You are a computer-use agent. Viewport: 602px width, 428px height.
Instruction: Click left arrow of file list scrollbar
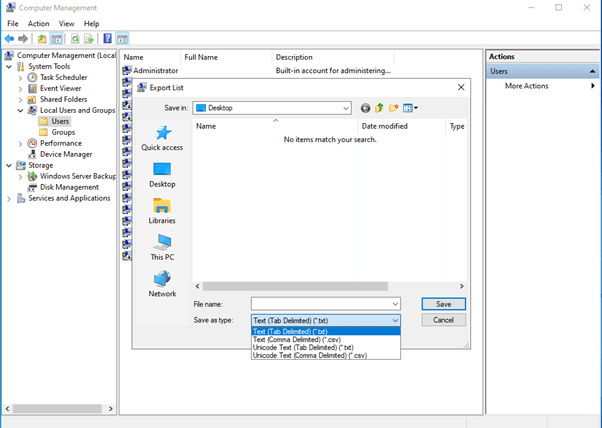click(x=197, y=286)
